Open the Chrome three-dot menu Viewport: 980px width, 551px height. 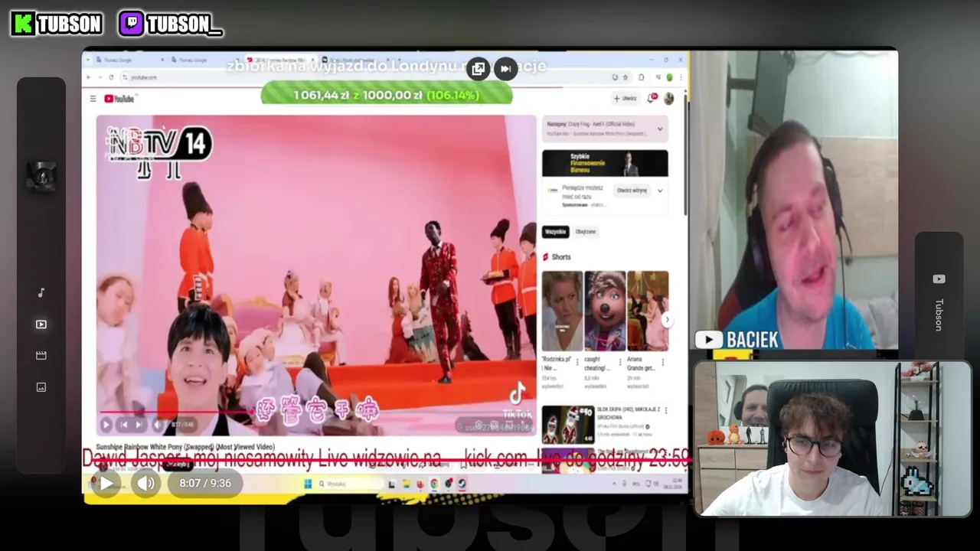pyautogui.click(x=681, y=77)
